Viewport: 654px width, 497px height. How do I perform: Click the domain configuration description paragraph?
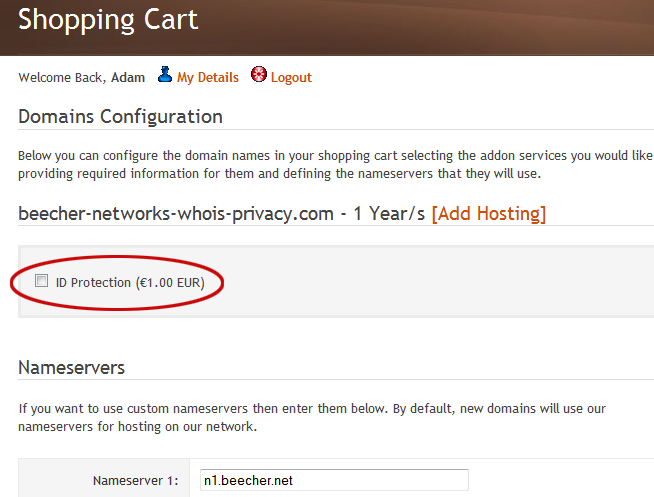[335, 164]
